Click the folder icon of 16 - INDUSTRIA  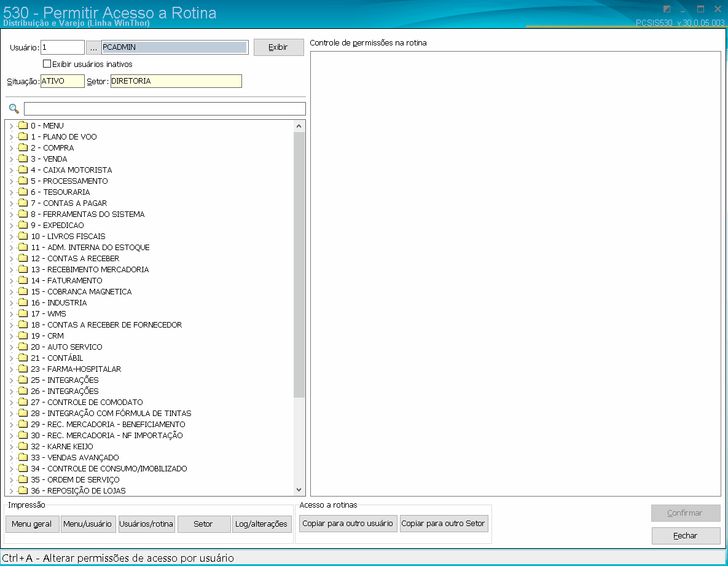(x=23, y=303)
